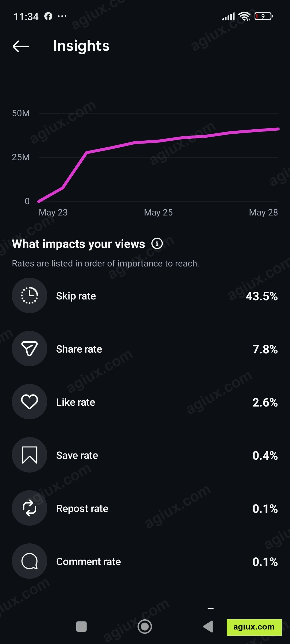Tap the Like rate heart icon
The width and height of the screenshot is (290, 644).
[x=30, y=402]
